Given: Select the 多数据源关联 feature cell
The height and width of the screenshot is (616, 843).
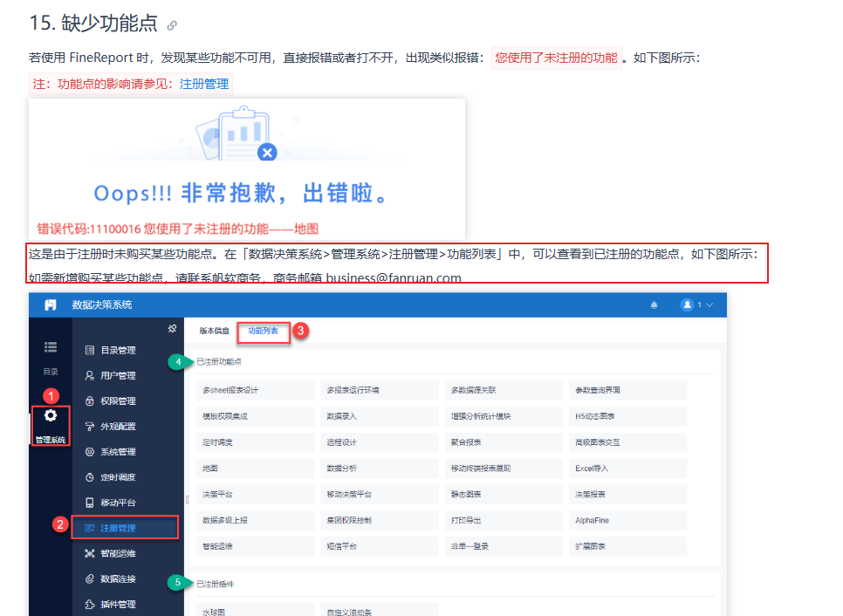Looking at the screenshot, I should coord(504,390).
